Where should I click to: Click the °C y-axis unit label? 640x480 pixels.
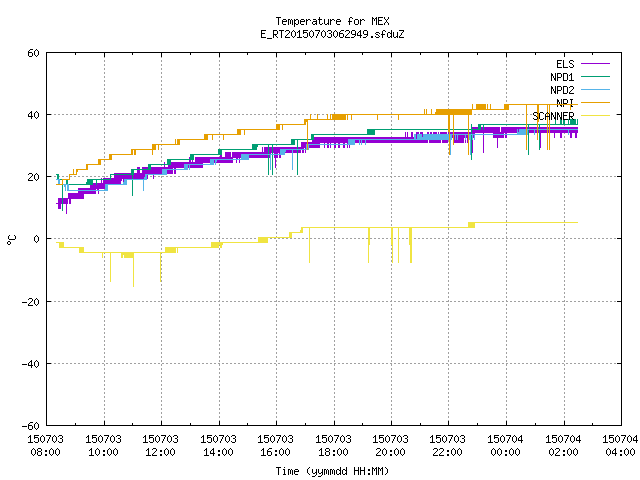pos(12,240)
